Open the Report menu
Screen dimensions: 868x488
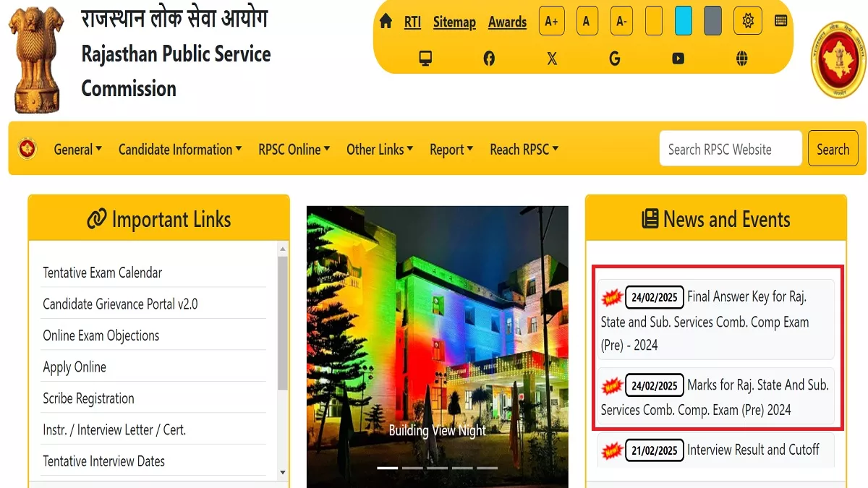[x=451, y=150]
